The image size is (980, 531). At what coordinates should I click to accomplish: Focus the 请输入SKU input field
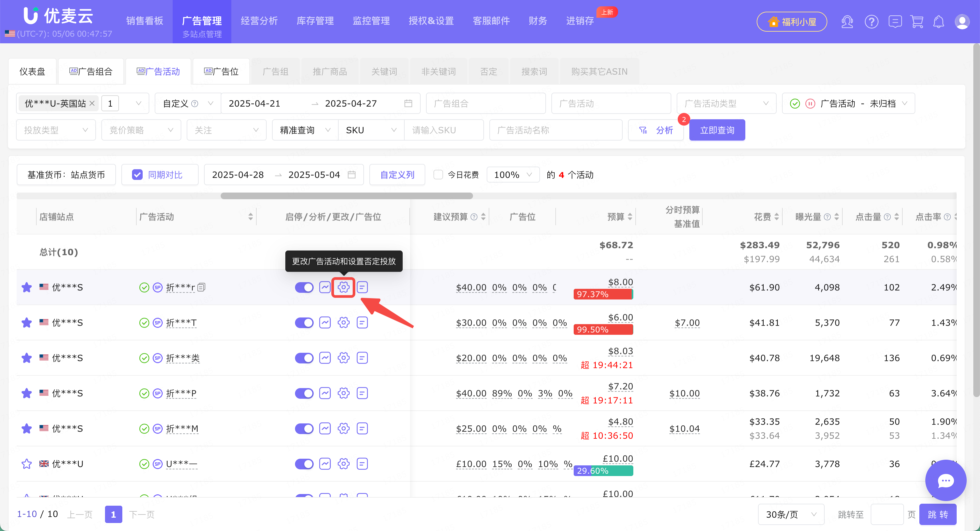point(444,130)
